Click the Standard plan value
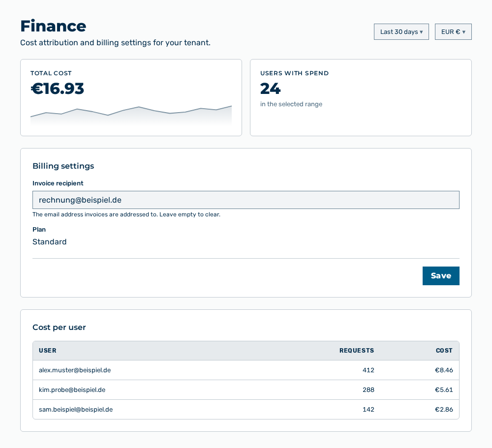Image resolution: width=492 pixels, height=448 pixels. 50,242
